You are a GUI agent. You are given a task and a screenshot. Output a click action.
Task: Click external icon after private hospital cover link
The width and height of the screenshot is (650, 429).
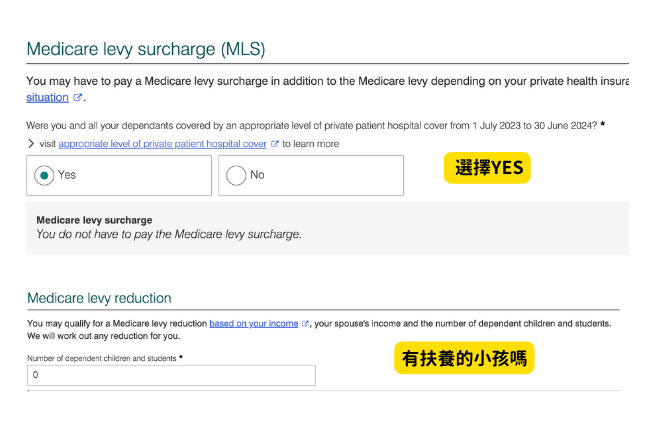[x=274, y=144]
